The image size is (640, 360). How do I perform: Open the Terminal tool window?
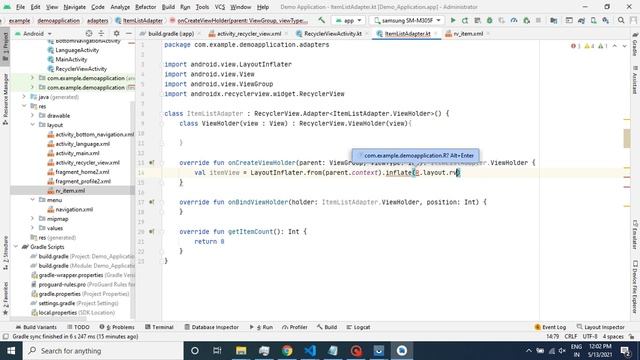(159, 327)
